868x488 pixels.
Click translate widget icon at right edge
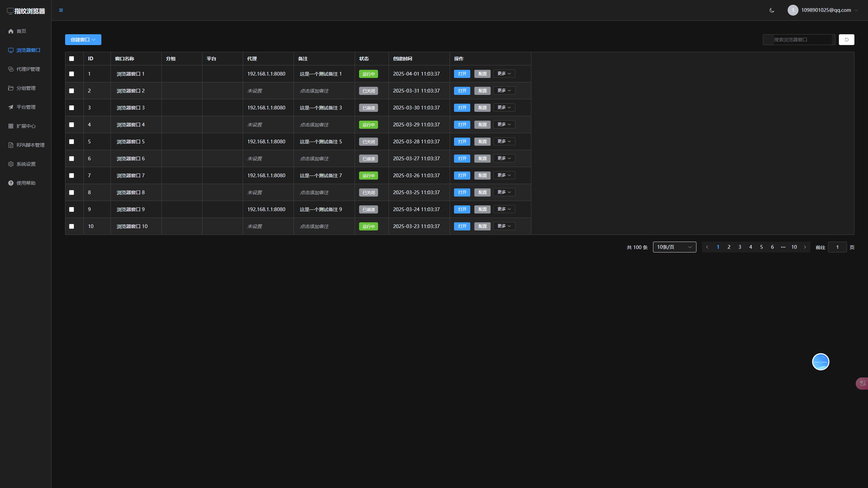[x=862, y=383]
